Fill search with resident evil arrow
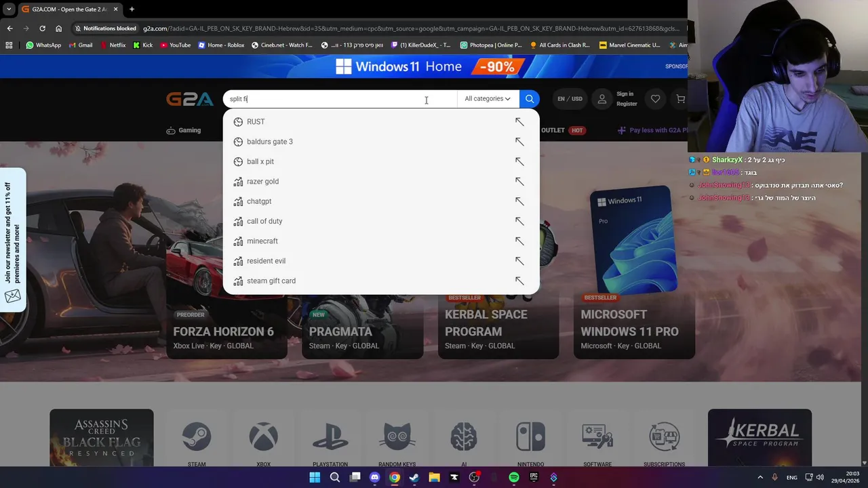868x488 pixels. pos(519,261)
